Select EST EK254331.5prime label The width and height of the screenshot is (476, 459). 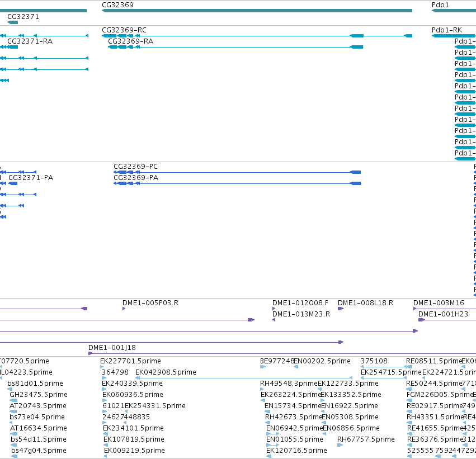point(155,406)
